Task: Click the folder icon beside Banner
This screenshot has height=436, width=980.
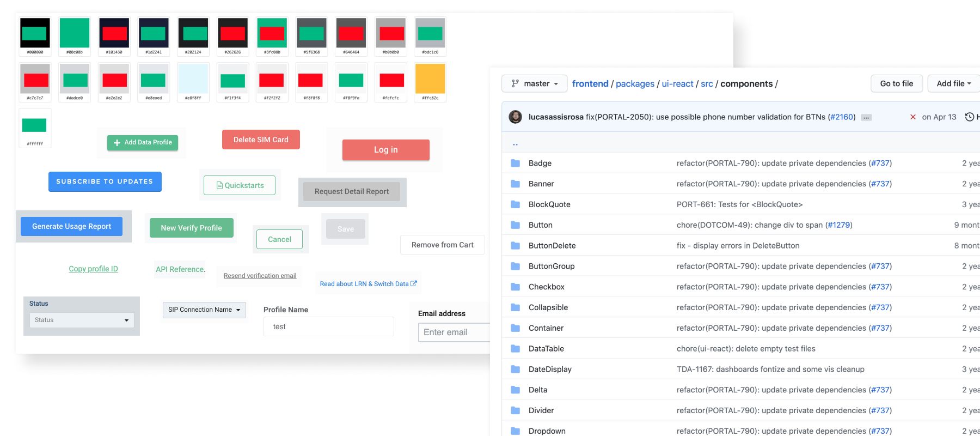Action: tap(515, 184)
